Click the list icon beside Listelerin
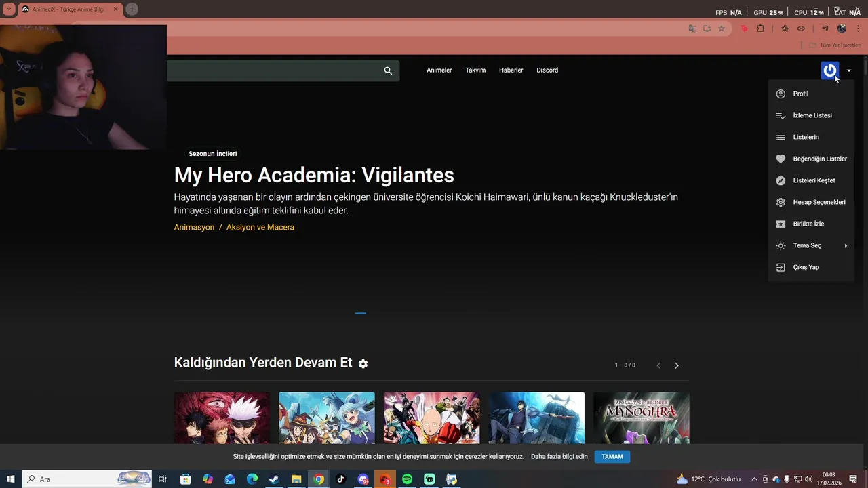 coord(781,137)
